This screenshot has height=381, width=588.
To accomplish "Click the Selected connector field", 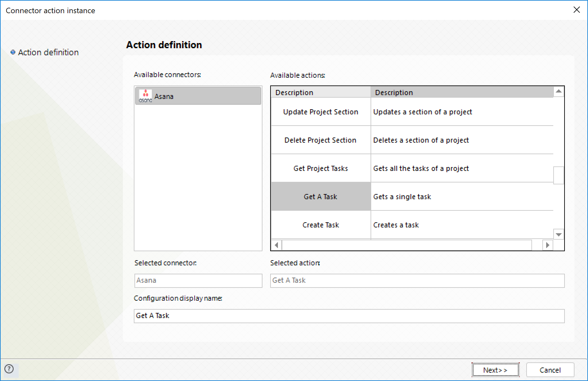I will [x=198, y=280].
